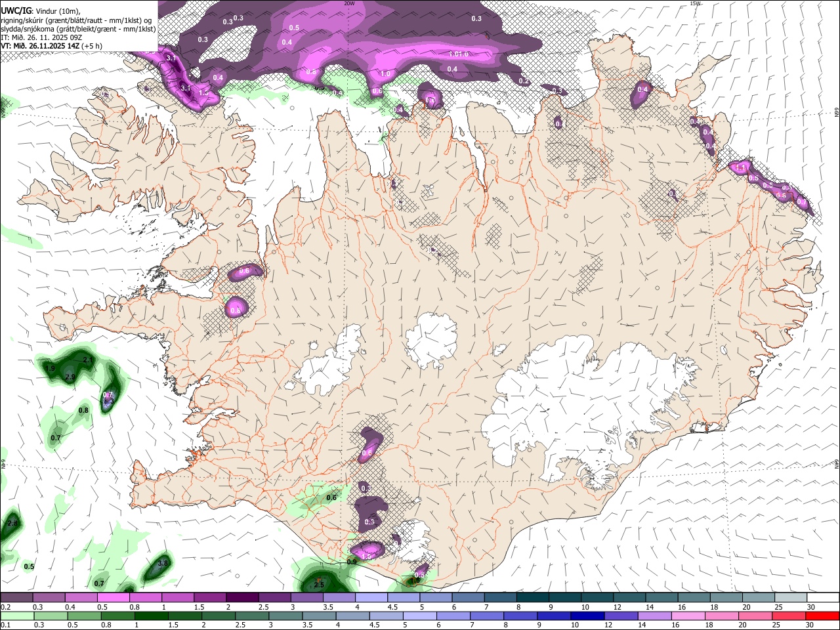Click the bright red swatch at rain value 30
The height and width of the screenshot is (630, 840).
pyautogui.click(x=822, y=616)
